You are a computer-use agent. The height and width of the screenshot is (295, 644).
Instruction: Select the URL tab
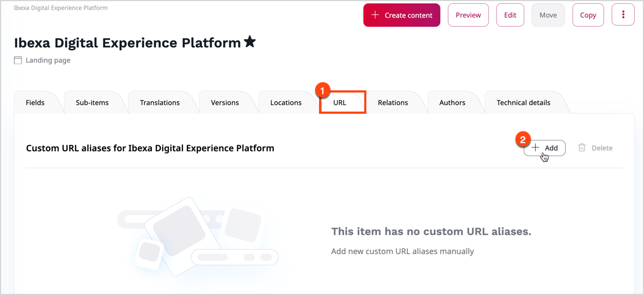coord(340,102)
